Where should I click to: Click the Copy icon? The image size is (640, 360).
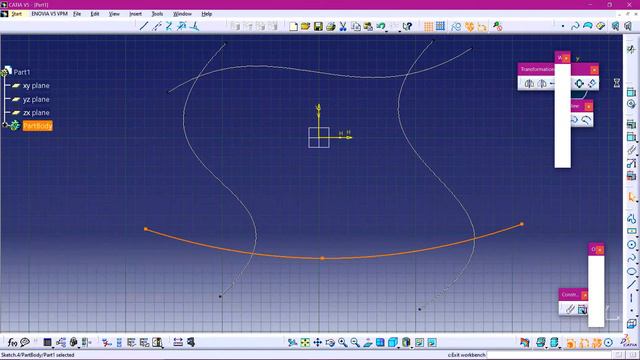click(x=356, y=27)
